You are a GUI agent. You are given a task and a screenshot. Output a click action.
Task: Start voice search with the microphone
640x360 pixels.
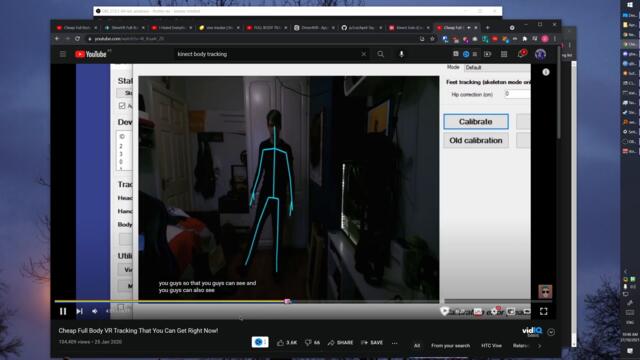click(402, 54)
